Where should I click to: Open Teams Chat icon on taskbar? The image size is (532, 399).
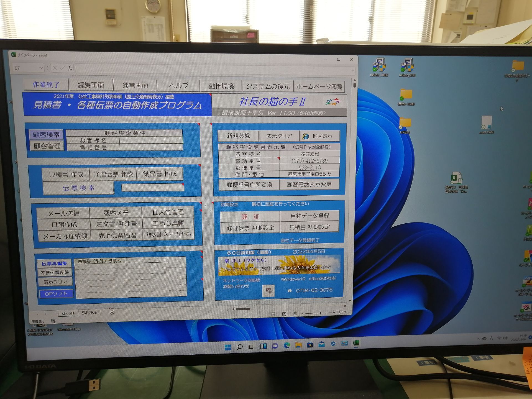point(275,346)
